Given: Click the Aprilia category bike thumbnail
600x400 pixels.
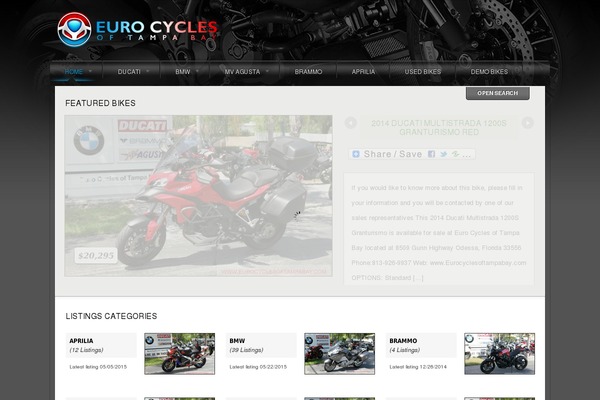Looking at the screenshot, I should pos(179,354).
